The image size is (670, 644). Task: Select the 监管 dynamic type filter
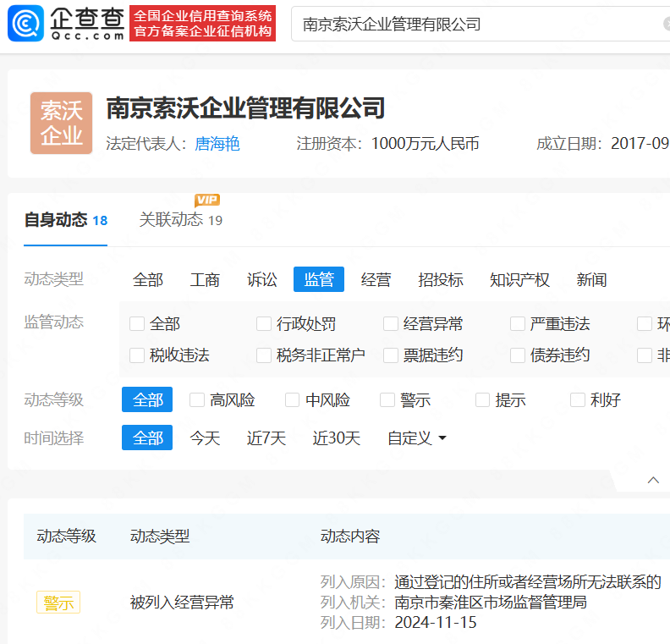click(319, 279)
